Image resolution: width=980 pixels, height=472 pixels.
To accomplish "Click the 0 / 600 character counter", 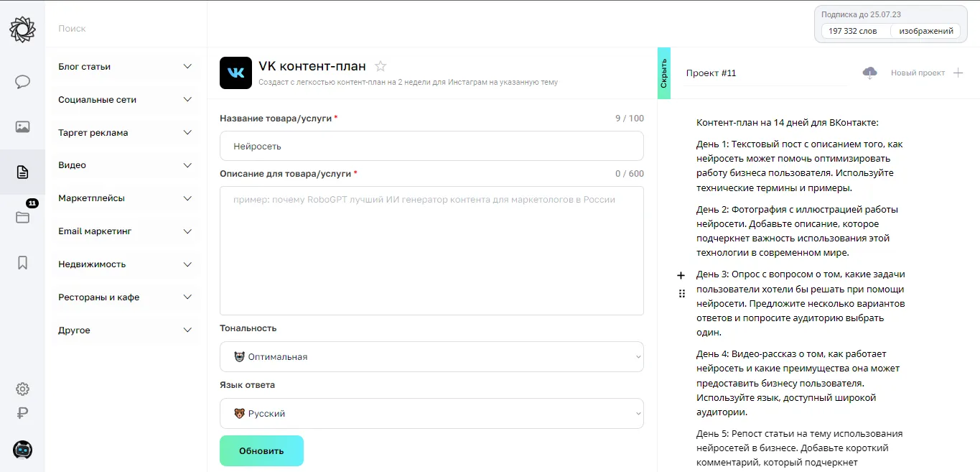I will pos(630,174).
